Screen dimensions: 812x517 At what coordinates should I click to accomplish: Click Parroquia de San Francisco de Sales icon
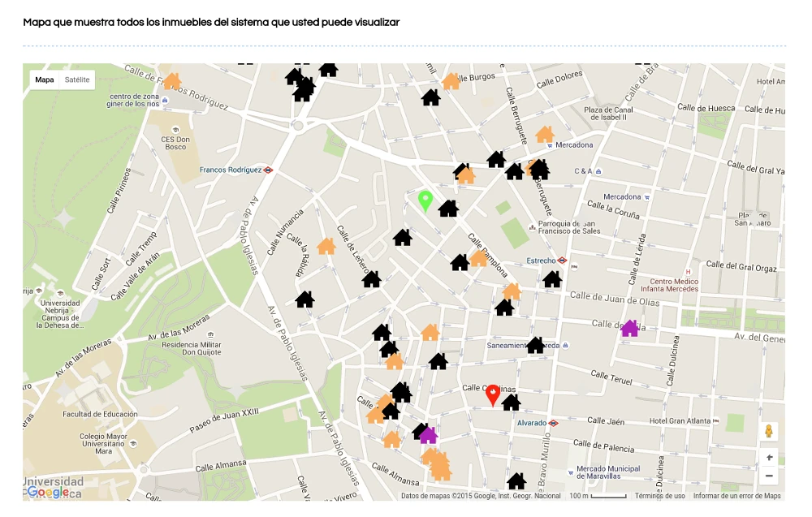pos(532,227)
